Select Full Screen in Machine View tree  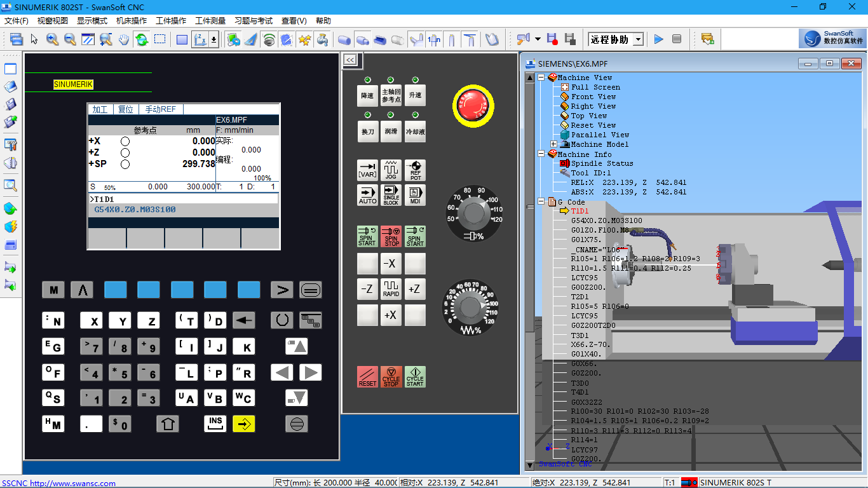point(595,87)
